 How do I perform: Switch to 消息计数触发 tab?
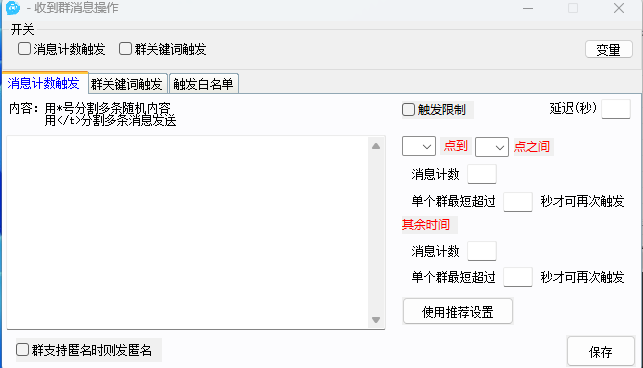[44, 83]
